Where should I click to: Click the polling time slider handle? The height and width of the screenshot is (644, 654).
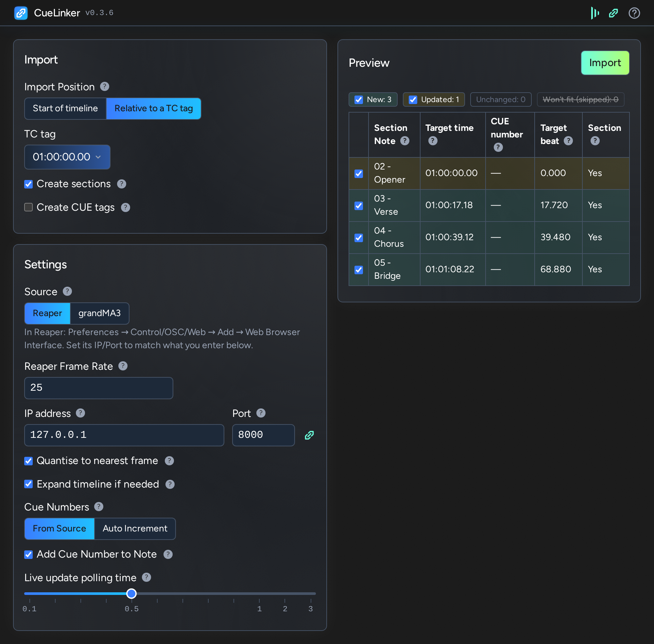131,594
